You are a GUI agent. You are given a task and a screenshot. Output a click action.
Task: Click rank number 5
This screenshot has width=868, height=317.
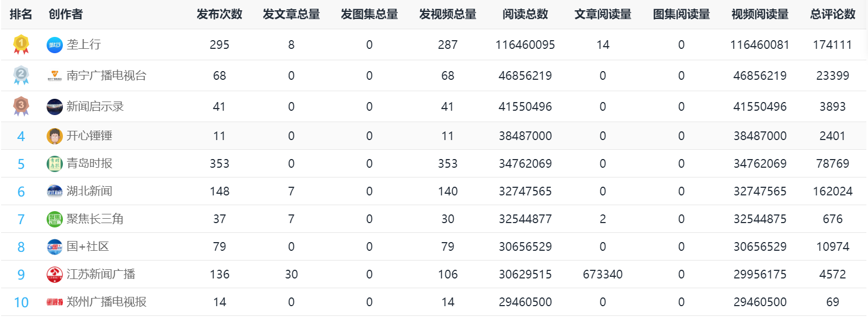pos(21,164)
